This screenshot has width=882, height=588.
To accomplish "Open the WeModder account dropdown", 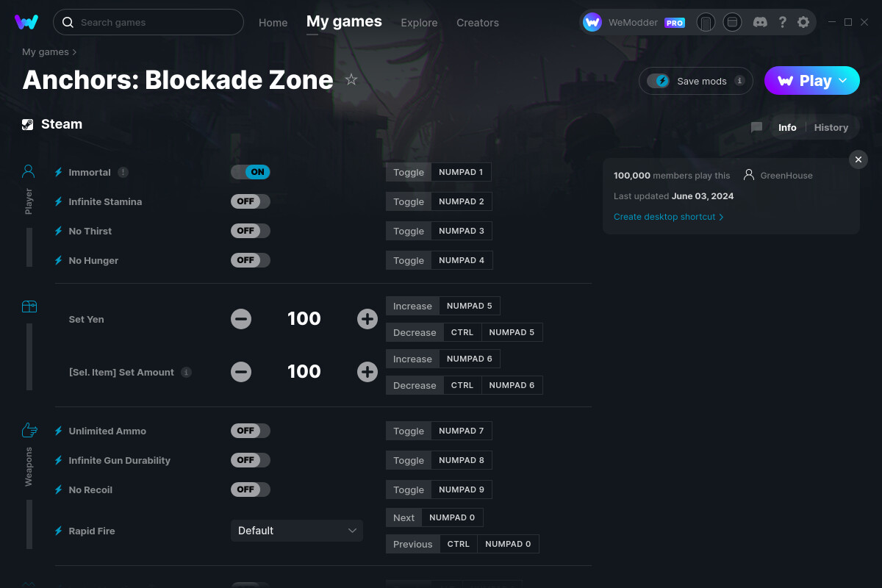I will tap(634, 22).
